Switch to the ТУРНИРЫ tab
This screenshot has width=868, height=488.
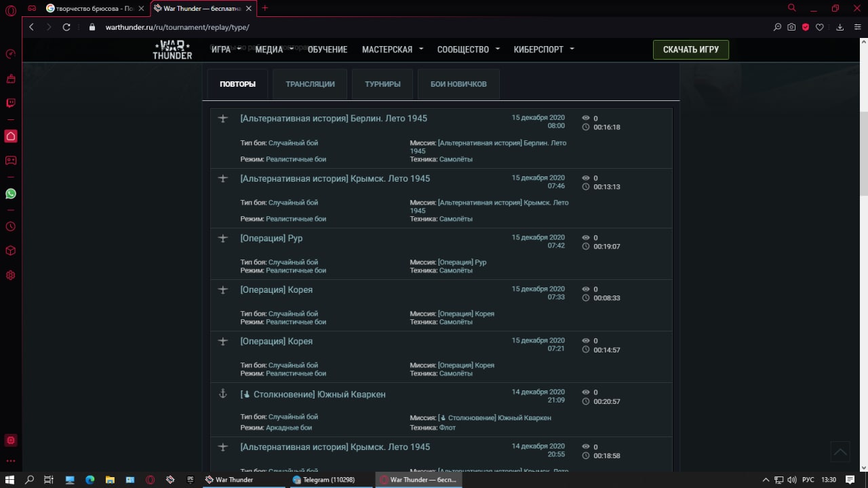(x=382, y=84)
